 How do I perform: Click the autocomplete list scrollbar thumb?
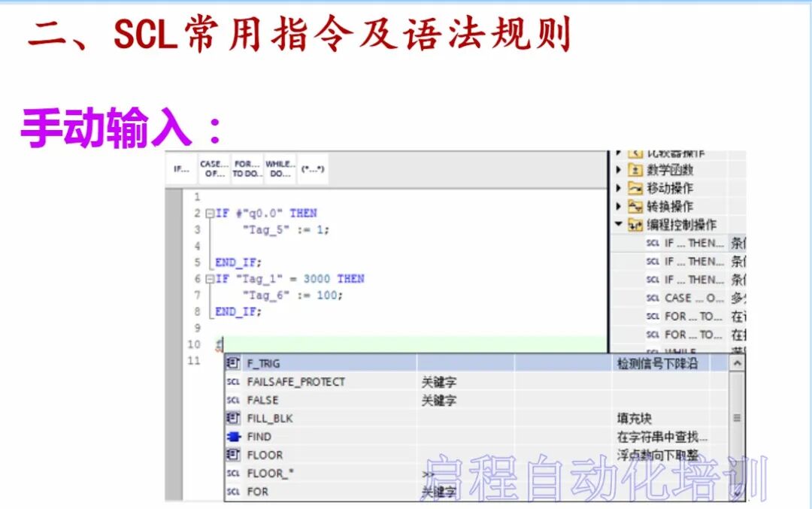pyautogui.click(x=737, y=417)
